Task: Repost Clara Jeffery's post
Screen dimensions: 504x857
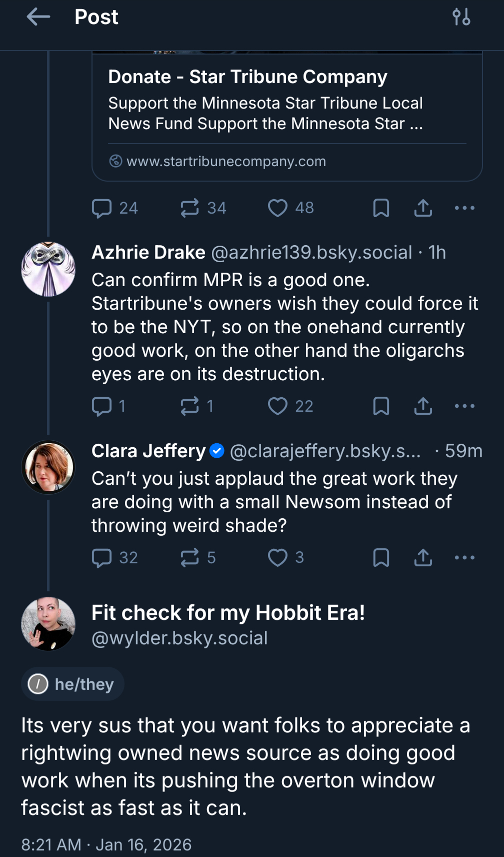Action: [x=190, y=558]
